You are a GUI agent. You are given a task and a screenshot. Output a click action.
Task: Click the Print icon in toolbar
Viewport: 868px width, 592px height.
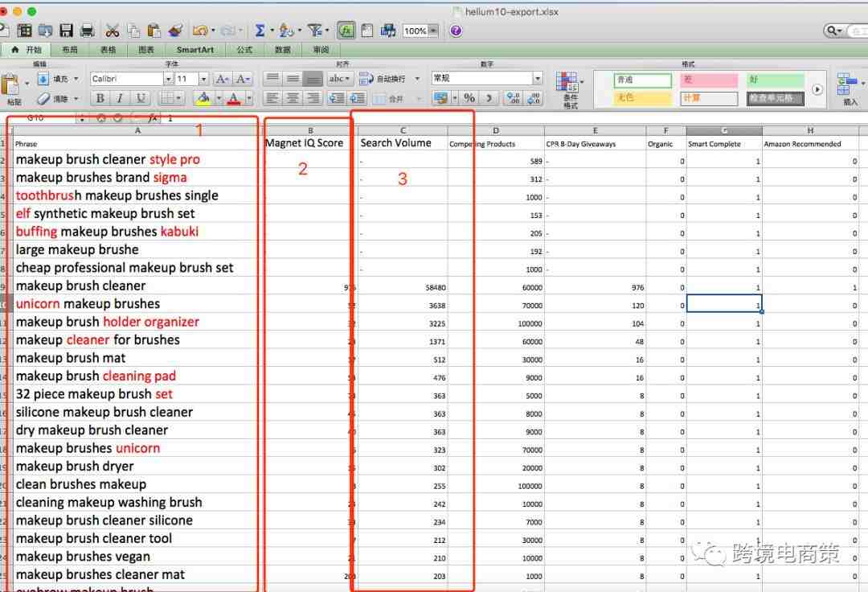click(88, 31)
